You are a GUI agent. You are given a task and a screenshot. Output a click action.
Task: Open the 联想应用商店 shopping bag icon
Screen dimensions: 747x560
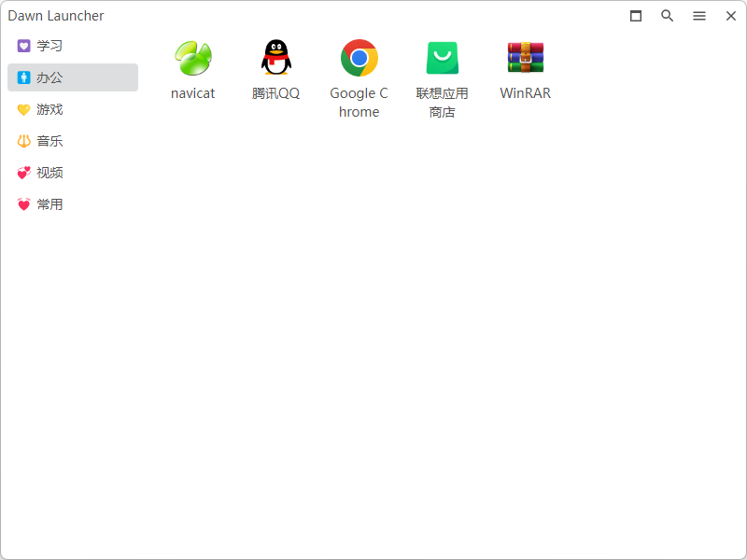(442, 58)
